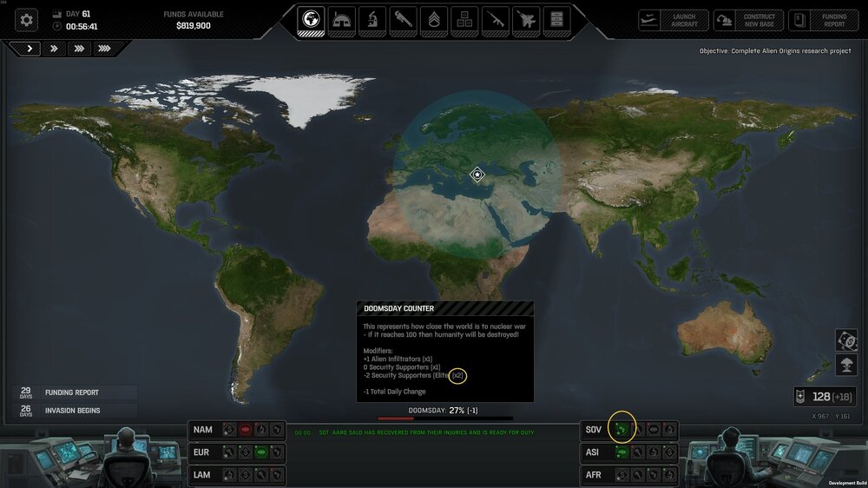Click AFR row's microscope icon
Image resolution: width=868 pixels, height=488 pixels.
pyautogui.click(x=670, y=475)
